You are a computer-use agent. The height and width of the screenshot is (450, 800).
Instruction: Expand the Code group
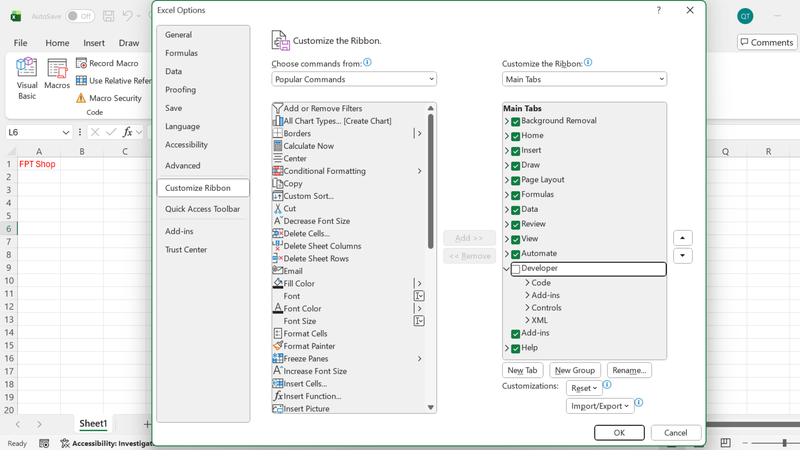coord(528,283)
